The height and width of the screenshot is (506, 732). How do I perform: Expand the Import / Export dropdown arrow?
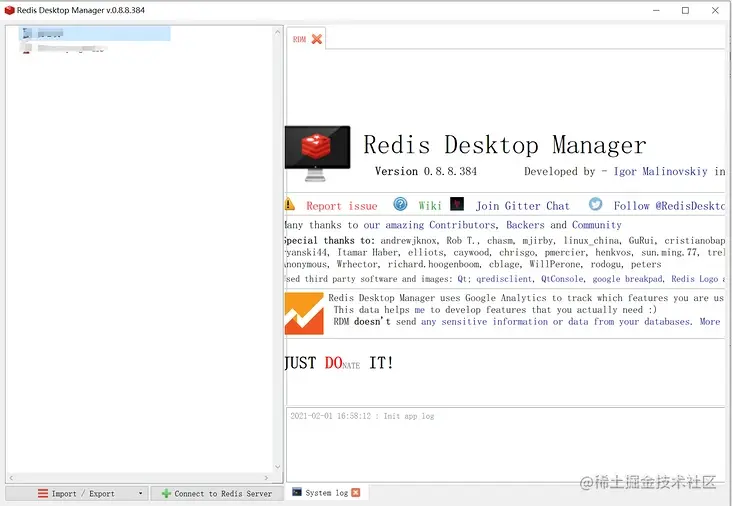(x=140, y=493)
